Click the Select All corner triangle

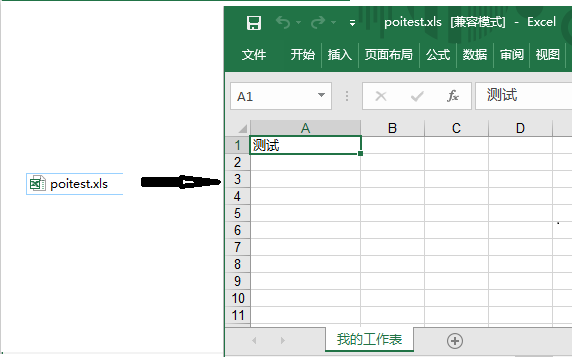pos(242,129)
